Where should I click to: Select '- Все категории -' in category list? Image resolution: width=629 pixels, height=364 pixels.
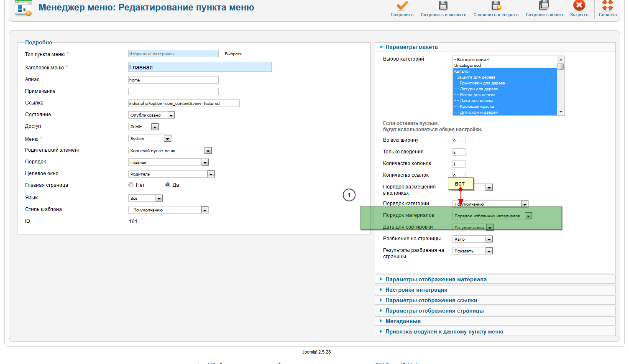505,59
